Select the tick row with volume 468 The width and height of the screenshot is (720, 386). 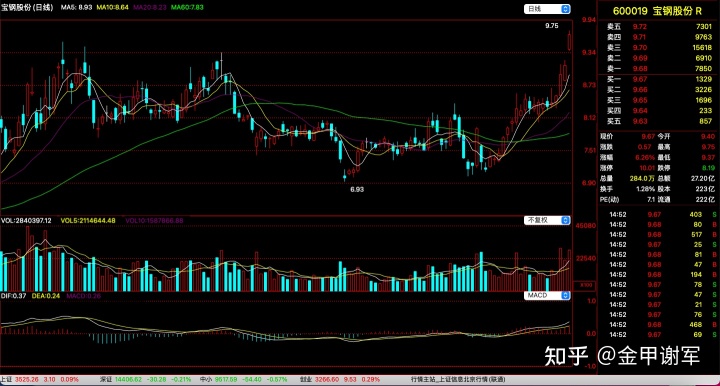pos(663,324)
